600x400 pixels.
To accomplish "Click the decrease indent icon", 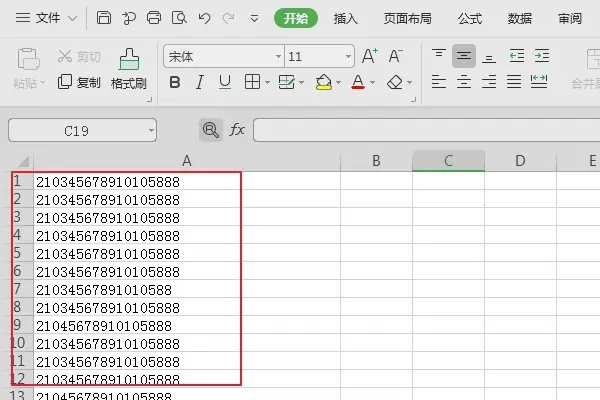I will (517, 56).
